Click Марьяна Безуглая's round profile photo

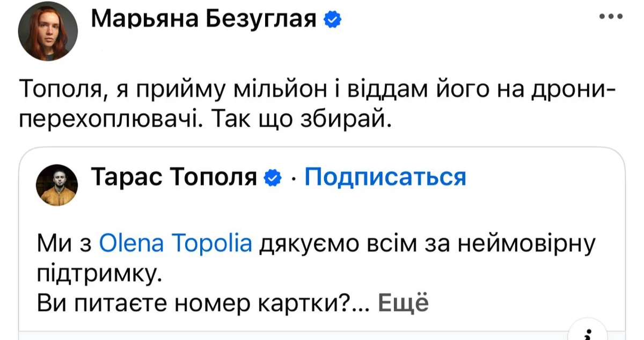tap(47, 31)
